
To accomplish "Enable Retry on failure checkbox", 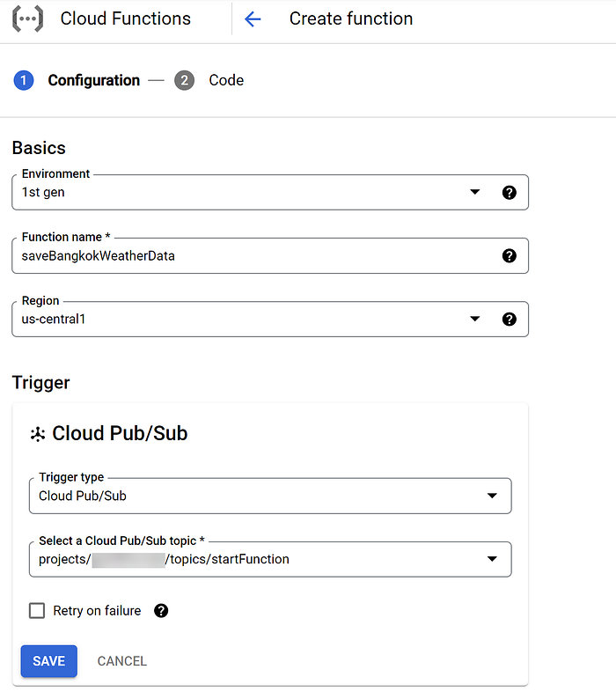I will (x=37, y=611).
